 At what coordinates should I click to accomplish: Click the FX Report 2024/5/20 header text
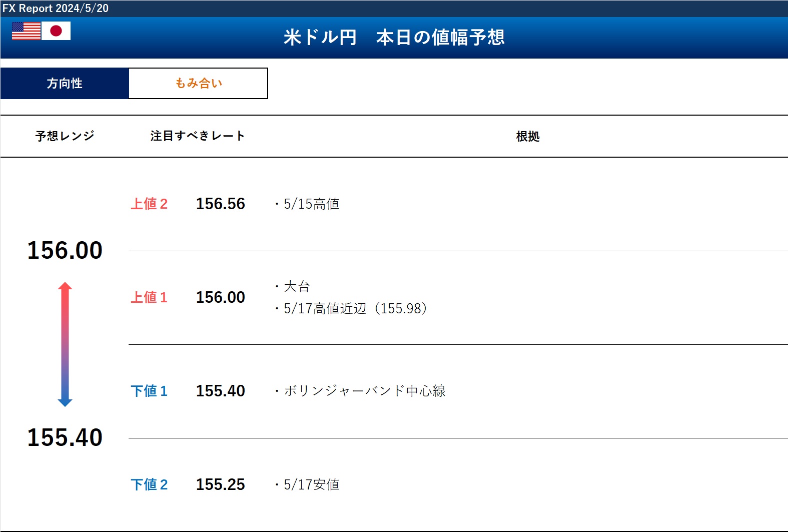[x=56, y=9]
